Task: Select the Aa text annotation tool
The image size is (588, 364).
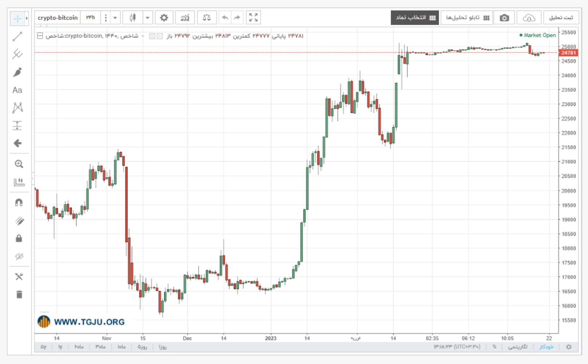Action: click(17, 90)
